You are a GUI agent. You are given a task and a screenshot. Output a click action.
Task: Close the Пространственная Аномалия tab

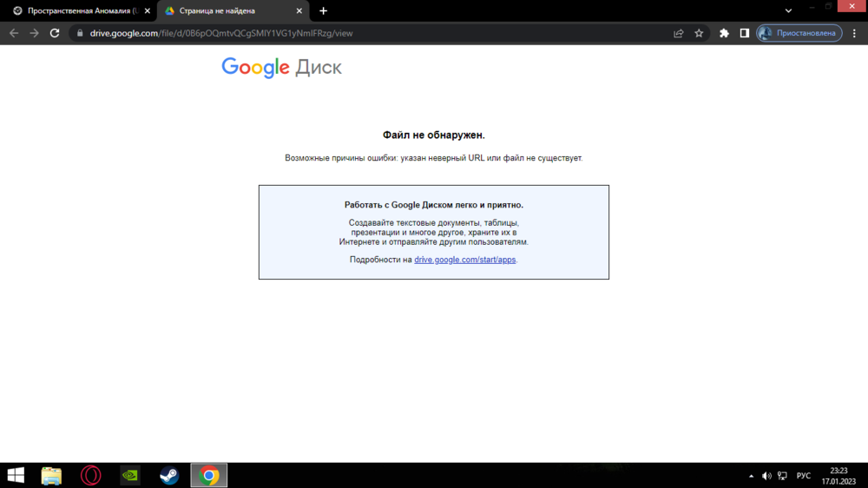point(148,11)
